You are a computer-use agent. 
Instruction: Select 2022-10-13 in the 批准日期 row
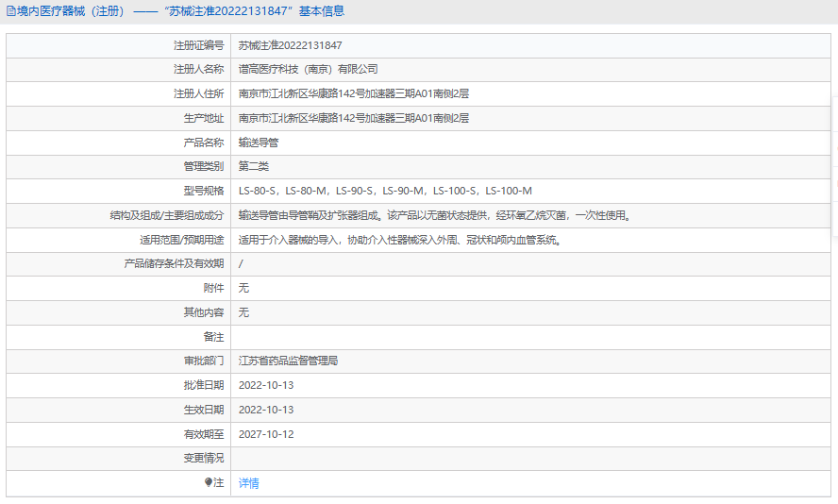point(266,385)
